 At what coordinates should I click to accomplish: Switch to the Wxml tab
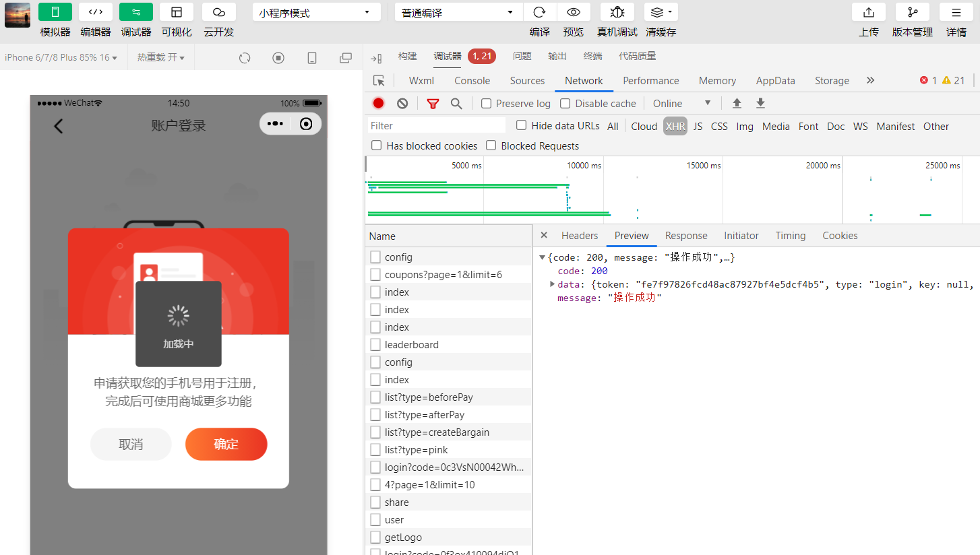point(421,81)
